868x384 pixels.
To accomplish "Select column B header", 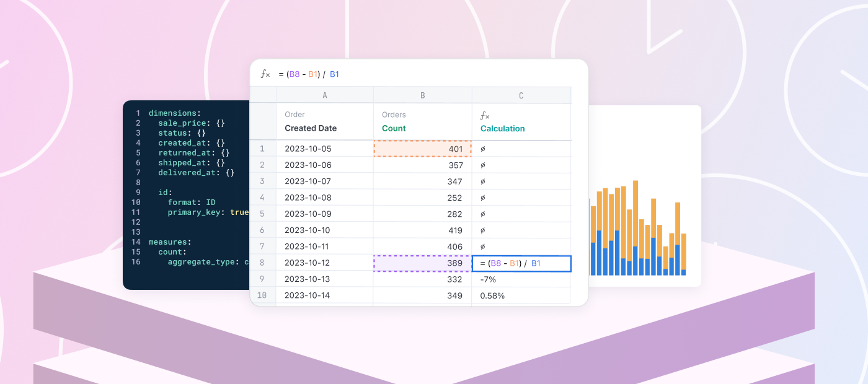I will pyautogui.click(x=422, y=95).
